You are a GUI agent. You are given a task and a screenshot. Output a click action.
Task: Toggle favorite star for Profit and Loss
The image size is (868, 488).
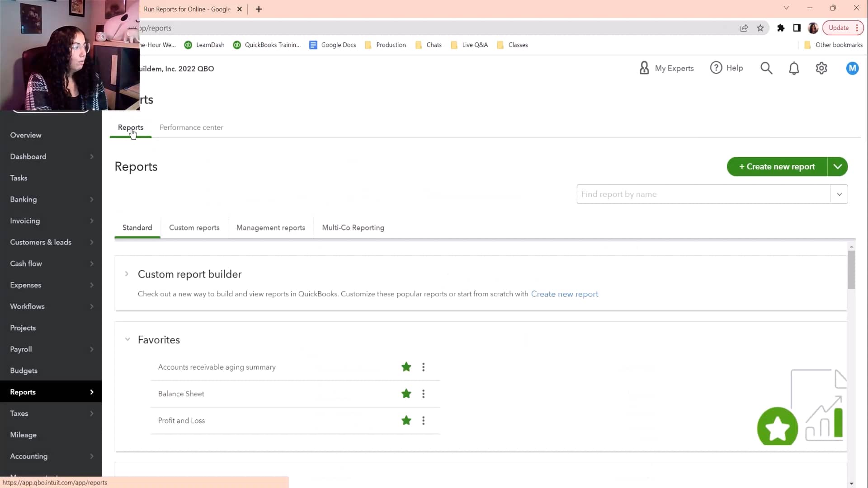(x=406, y=420)
